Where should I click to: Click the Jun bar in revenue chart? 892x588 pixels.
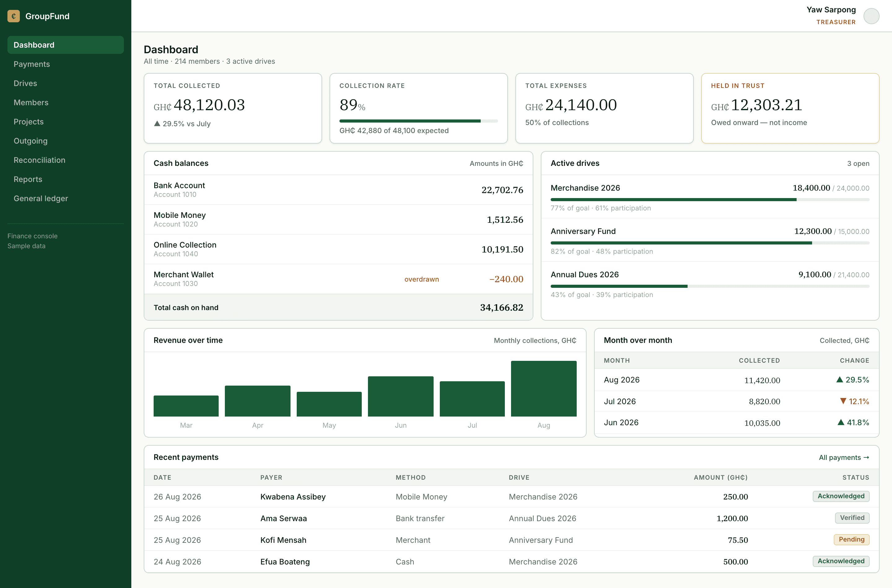point(400,396)
